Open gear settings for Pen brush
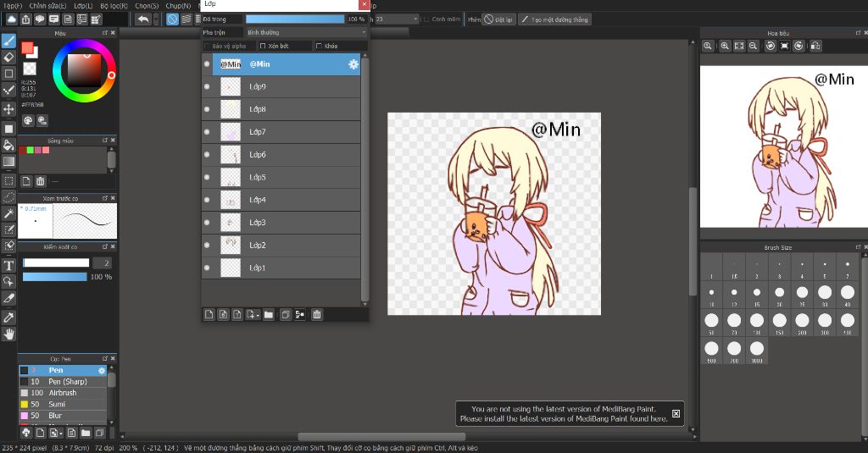Screen dimensions: 868x453 (x=102, y=371)
